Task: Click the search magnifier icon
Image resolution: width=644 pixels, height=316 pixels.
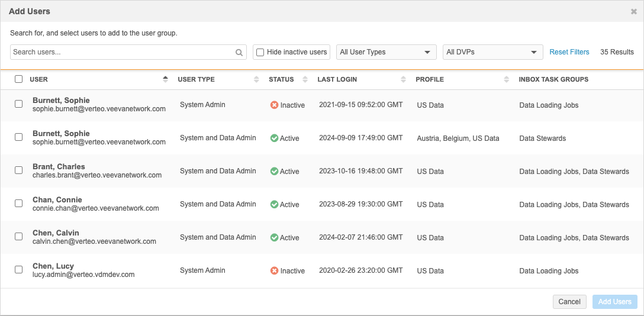Action: coord(239,53)
